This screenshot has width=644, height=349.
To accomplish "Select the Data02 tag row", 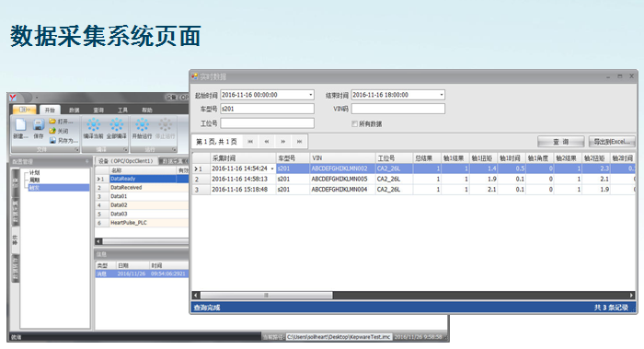I will tap(142, 205).
